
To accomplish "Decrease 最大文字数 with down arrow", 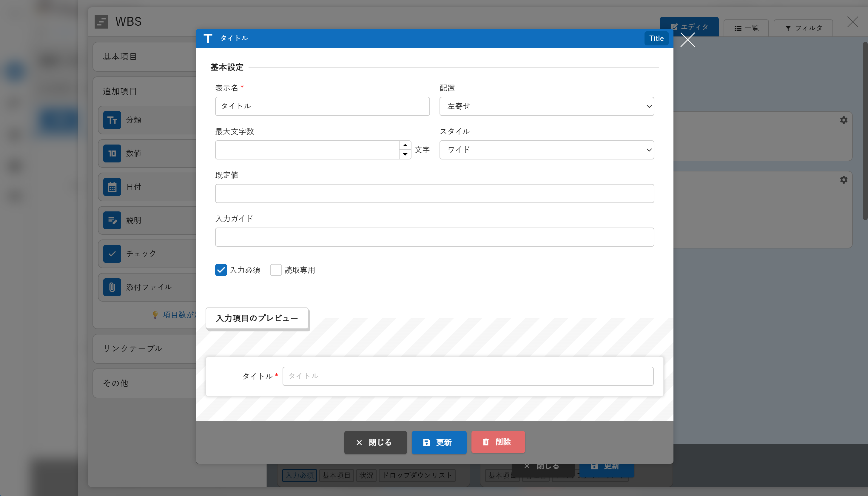I will point(405,154).
